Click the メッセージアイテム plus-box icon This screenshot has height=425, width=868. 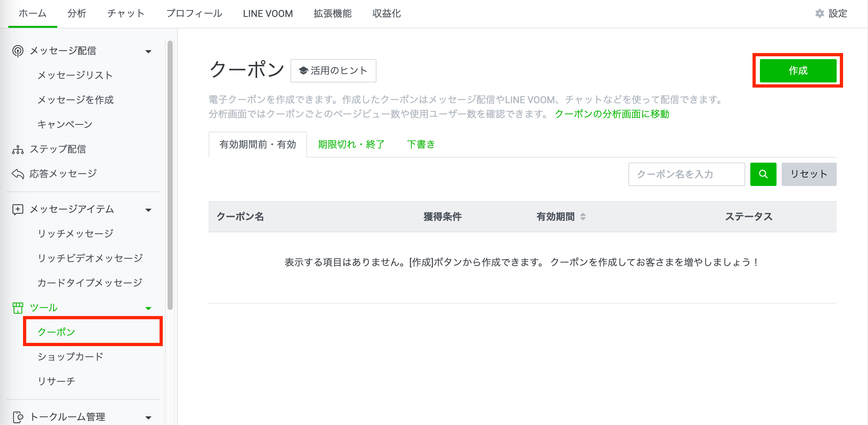[x=18, y=209]
